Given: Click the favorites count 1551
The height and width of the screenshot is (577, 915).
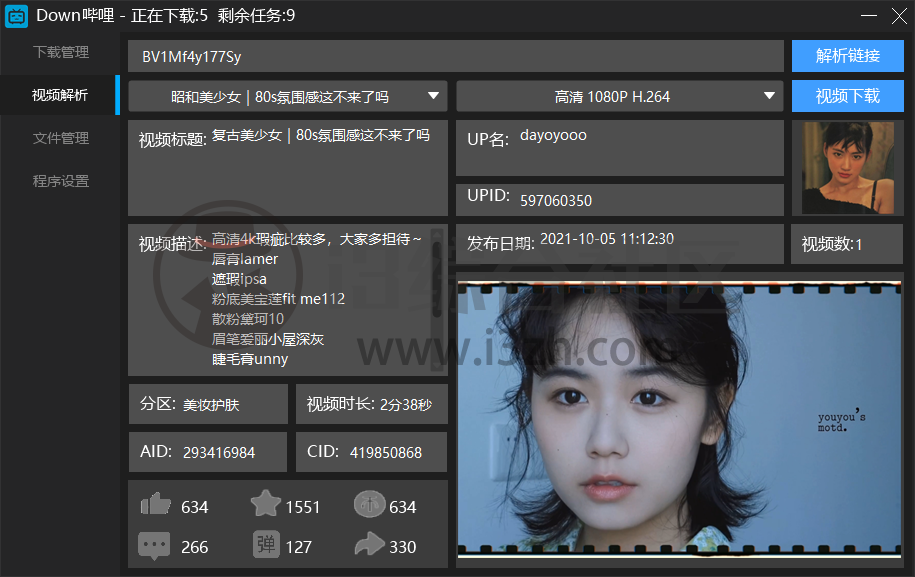Looking at the screenshot, I should [303, 507].
